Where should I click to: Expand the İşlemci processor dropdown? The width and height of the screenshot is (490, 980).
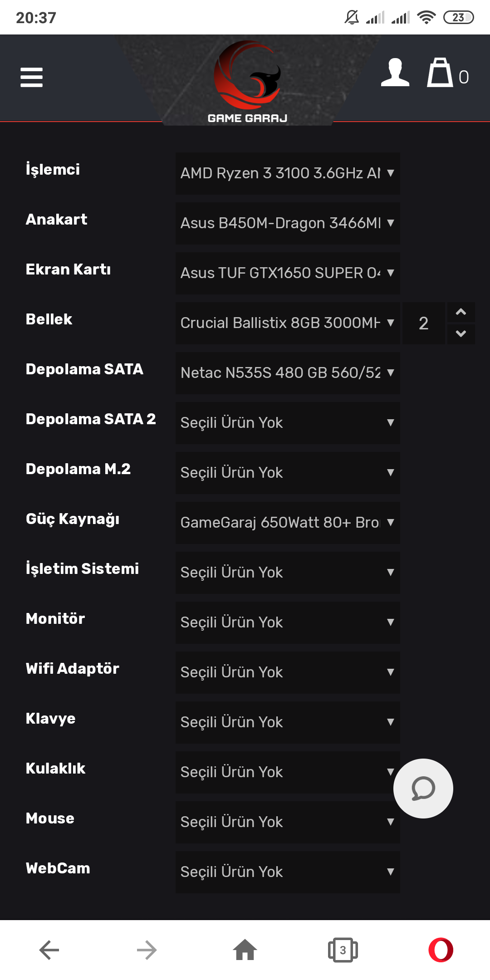tap(288, 173)
